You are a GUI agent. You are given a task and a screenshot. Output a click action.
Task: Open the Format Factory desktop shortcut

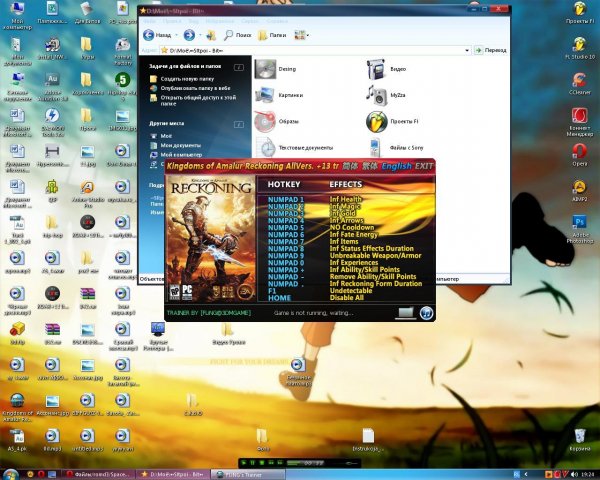coord(122,52)
